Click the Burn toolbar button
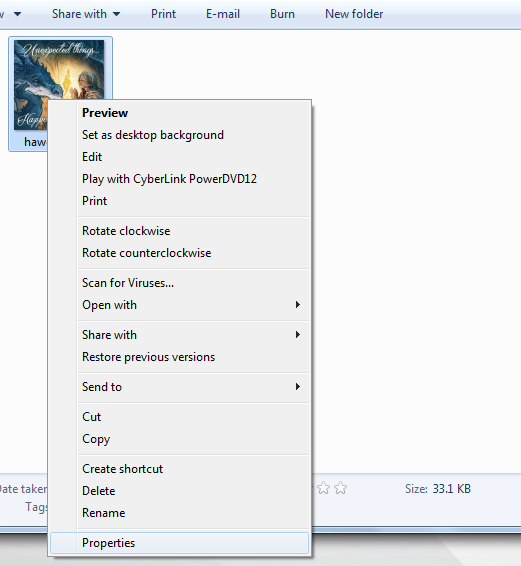 (x=282, y=14)
